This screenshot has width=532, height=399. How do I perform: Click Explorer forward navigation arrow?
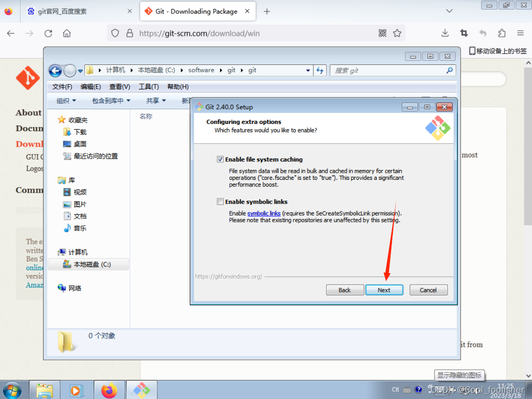[70, 71]
